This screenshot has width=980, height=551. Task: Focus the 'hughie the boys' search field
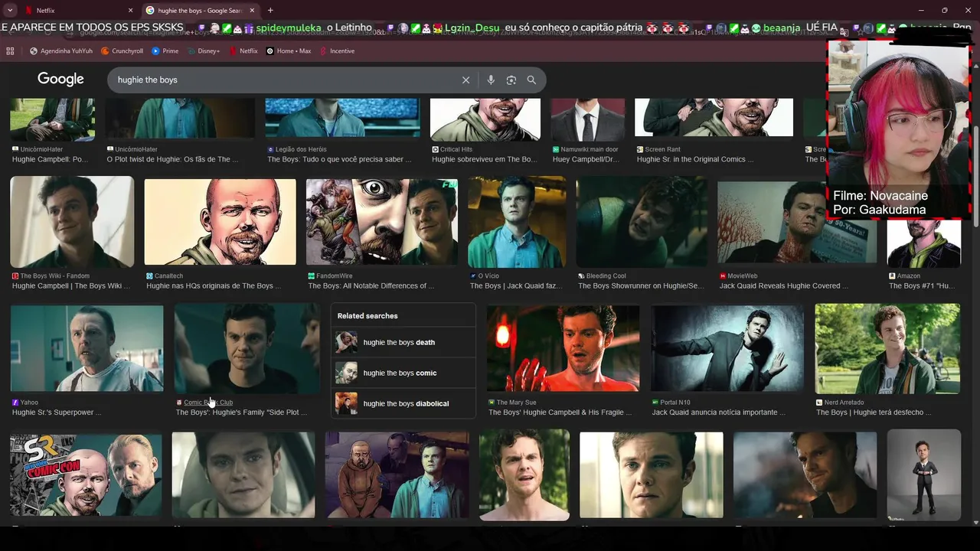(283, 80)
